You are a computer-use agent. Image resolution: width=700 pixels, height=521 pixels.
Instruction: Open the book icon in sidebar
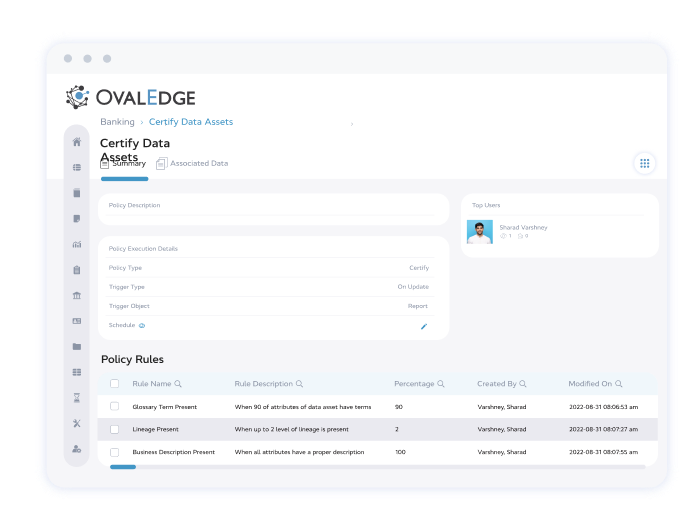tap(77, 193)
